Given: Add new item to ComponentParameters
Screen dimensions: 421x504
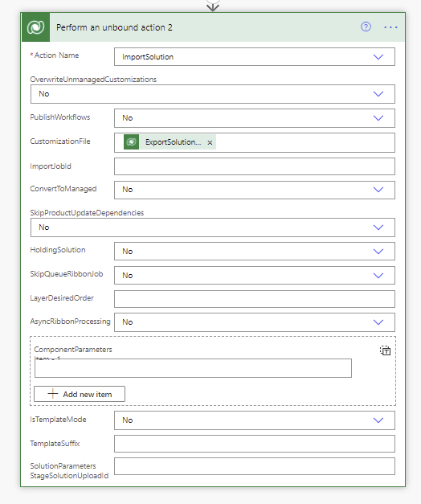Looking at the screenshot, I should [x=80, y=394].
